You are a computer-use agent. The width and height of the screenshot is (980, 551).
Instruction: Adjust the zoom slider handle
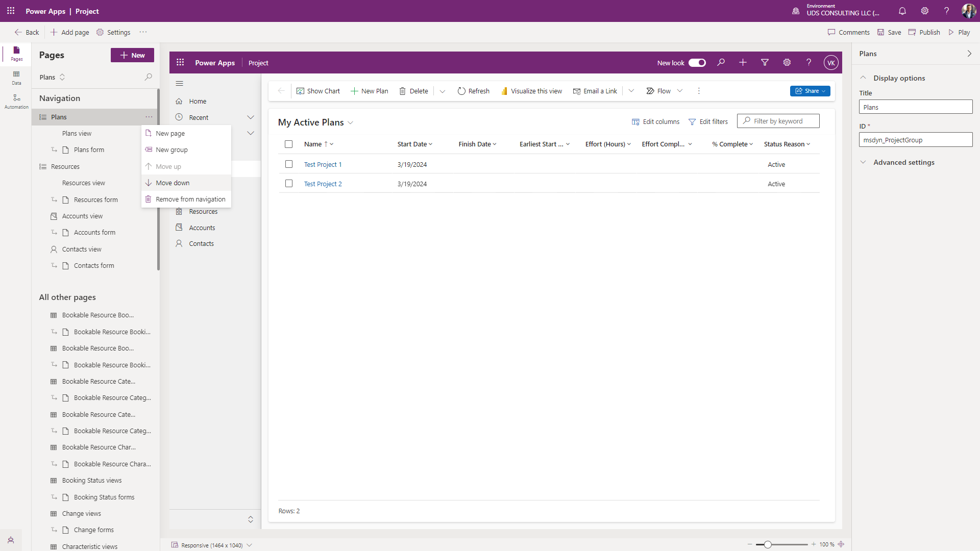click(x=768, y=544)
